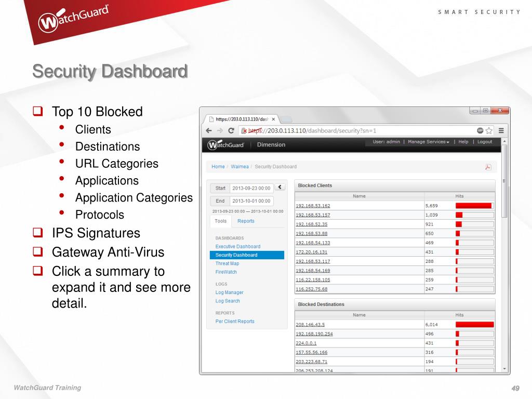The height and width of the screenshot is (399, 532).
Task: Open FireWatch
Action: coord(226,272)
